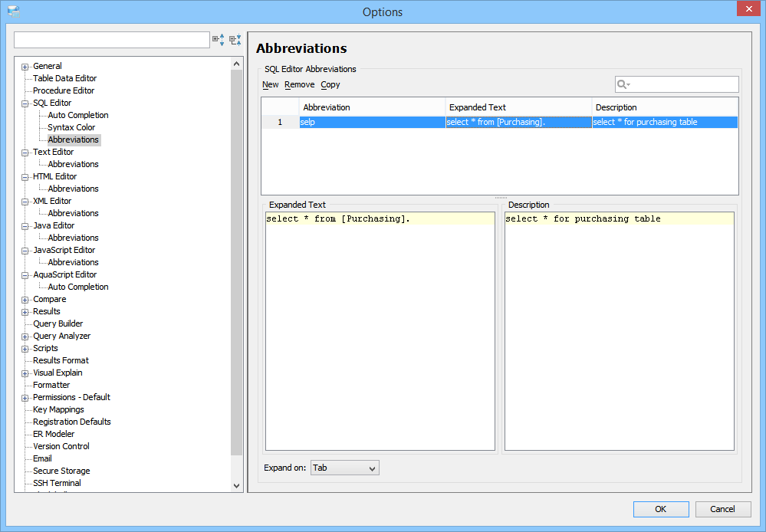Dismiss dialog with the Cancel button
Viewport: 766px width, 532px height.
pos(722,509)
